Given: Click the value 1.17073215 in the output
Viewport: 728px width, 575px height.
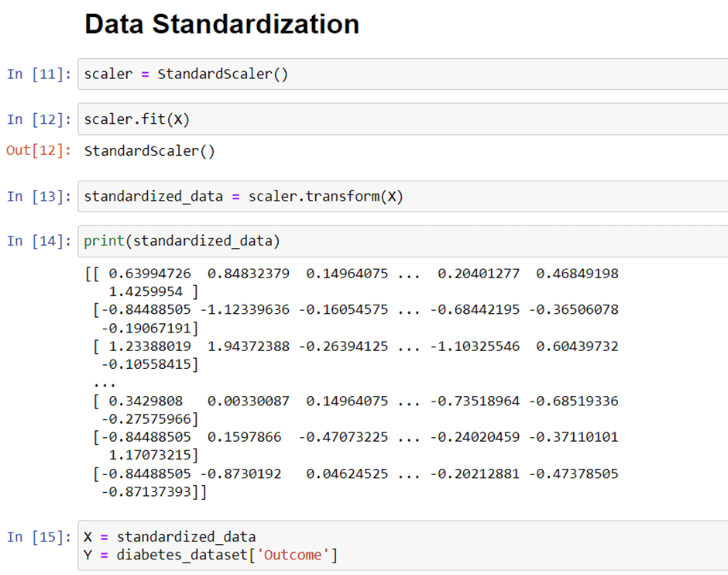Looking at the screenshot, I should pos(149,455).
